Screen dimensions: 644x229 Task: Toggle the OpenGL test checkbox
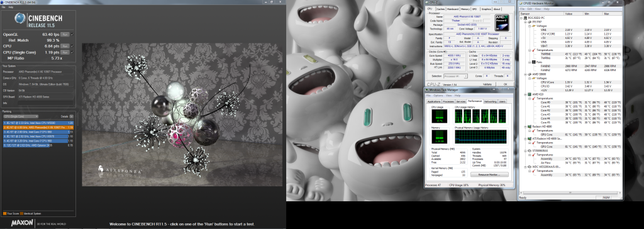[72, 35]
